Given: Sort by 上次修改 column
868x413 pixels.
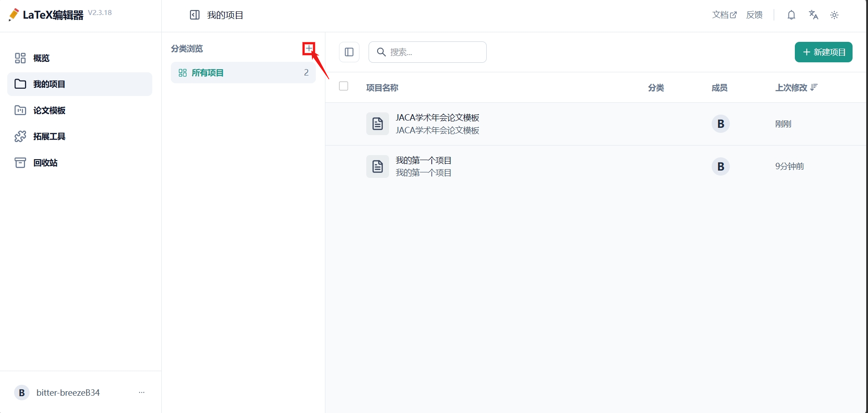Looking at the screenshot, I should (796, 87).
